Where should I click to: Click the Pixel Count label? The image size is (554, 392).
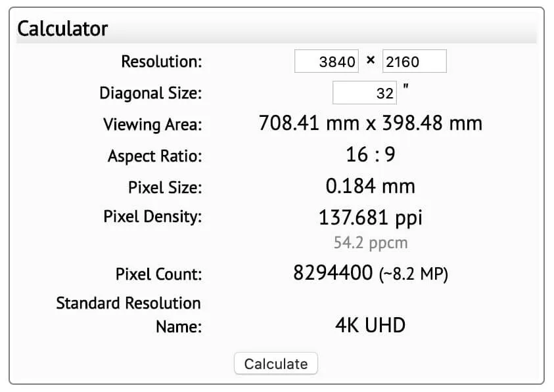158,274
